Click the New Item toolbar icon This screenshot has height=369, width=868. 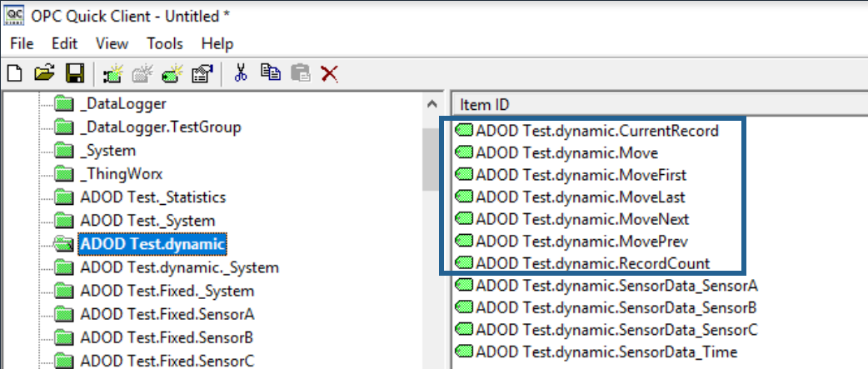click(x=172, y=73)
